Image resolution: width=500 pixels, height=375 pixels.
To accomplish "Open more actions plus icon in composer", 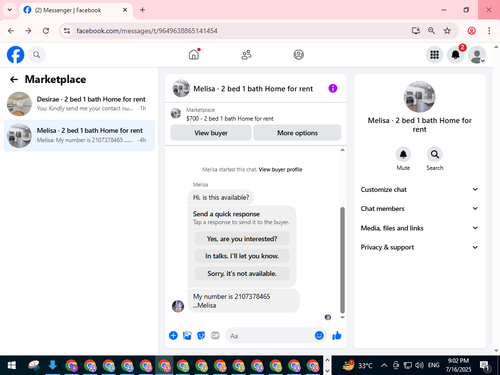I will (x=173, y=335).
